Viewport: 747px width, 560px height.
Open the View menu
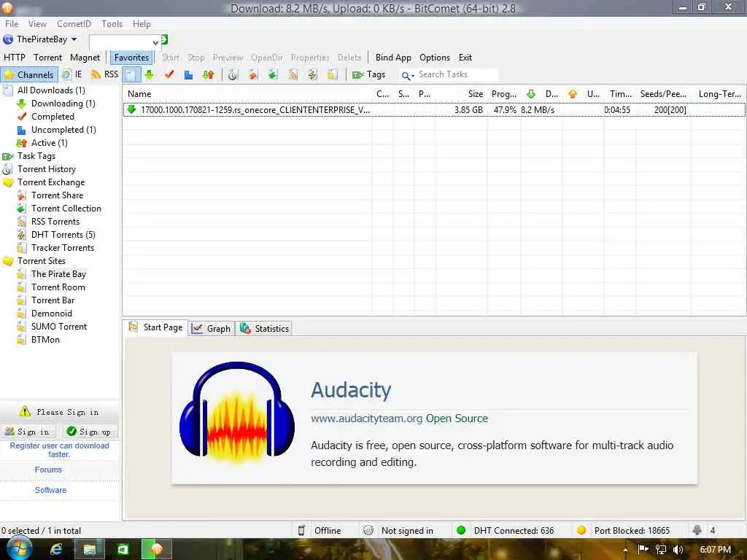tap(37, 24)
